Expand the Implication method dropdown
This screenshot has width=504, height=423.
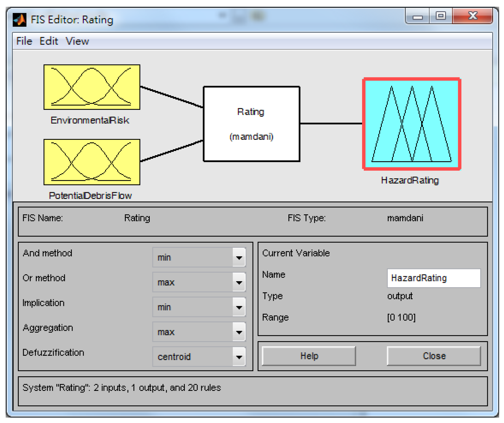pos(199,307)
